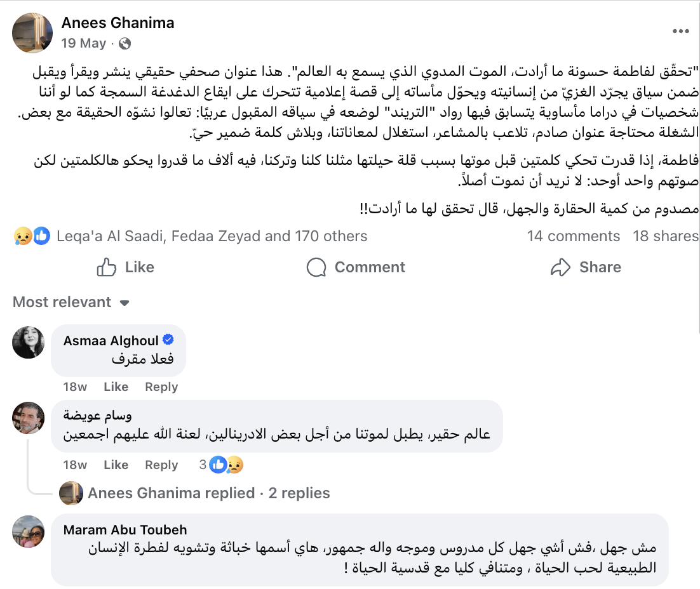This screenshot has height=589, width=700.
Task: Reply to وسام عويضة's comment
Action: coord(161,465)
